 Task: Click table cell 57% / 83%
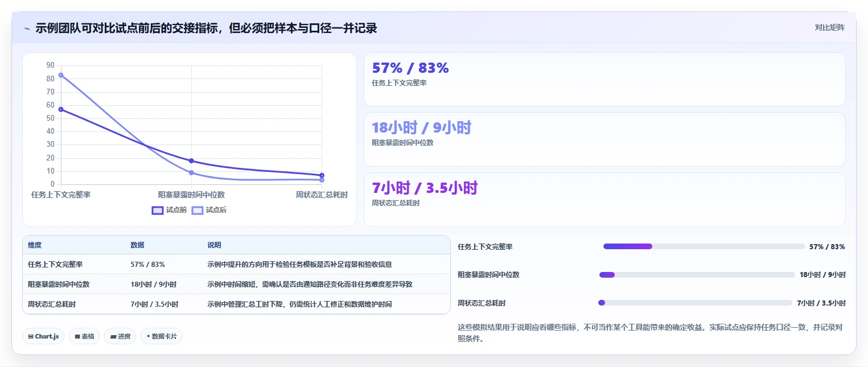(x=147, y=265)
